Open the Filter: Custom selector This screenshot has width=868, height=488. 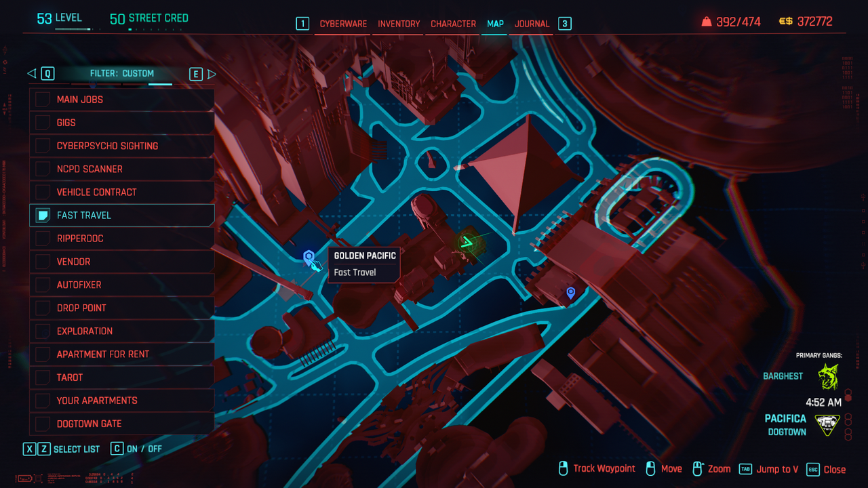point(122,74)
